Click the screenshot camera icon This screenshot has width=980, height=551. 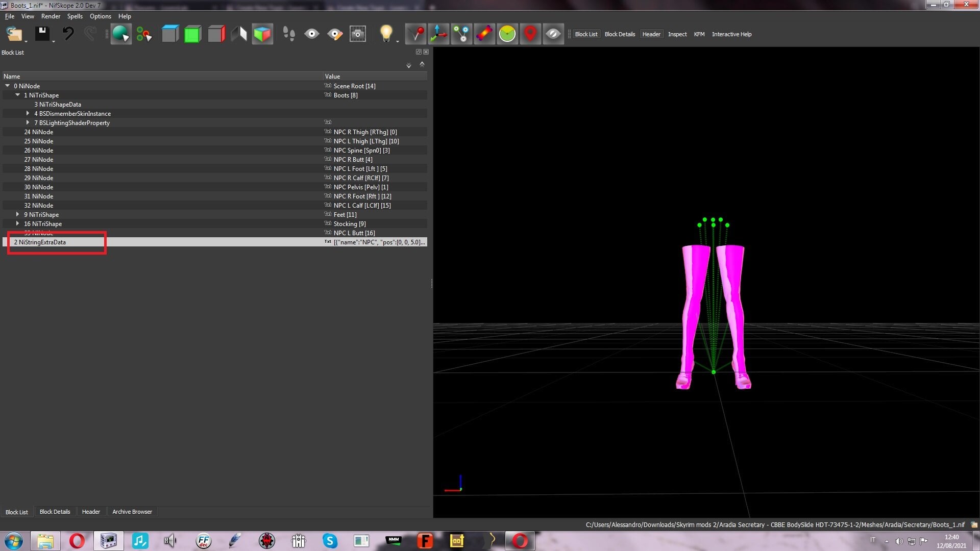pyautogui.click(x=358, y=34)
